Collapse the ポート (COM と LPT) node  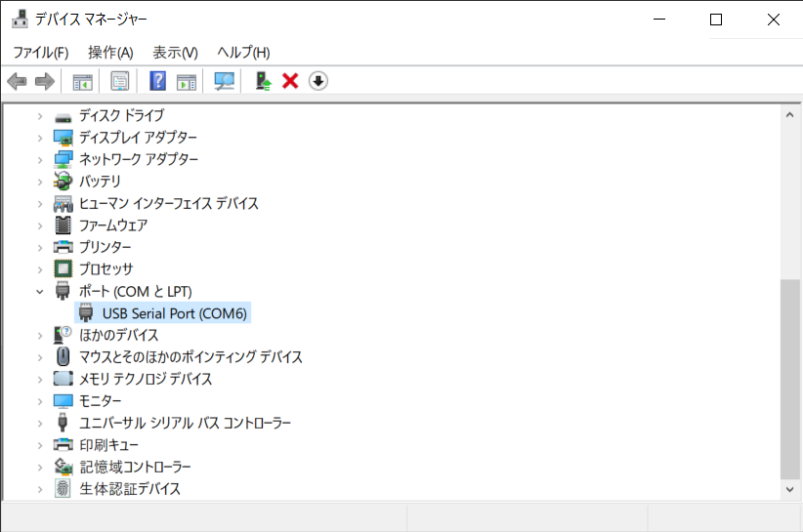[x=40, y=291]
